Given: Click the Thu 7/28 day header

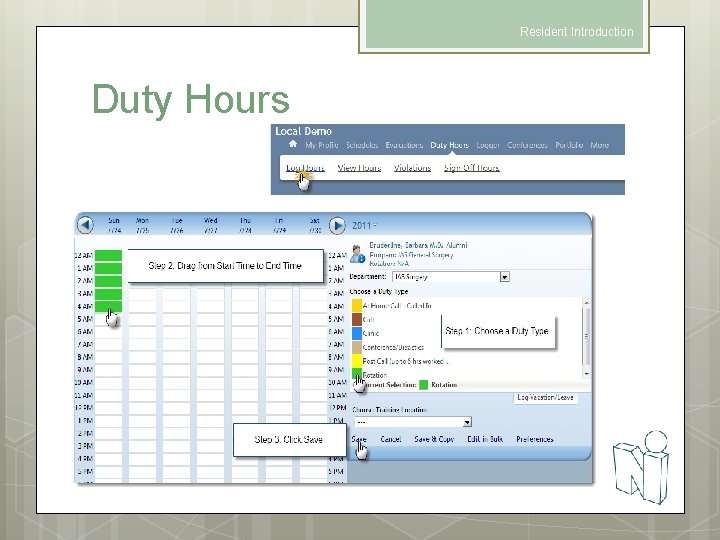Looking at the screenshot, I should click(x=245, y=225).
